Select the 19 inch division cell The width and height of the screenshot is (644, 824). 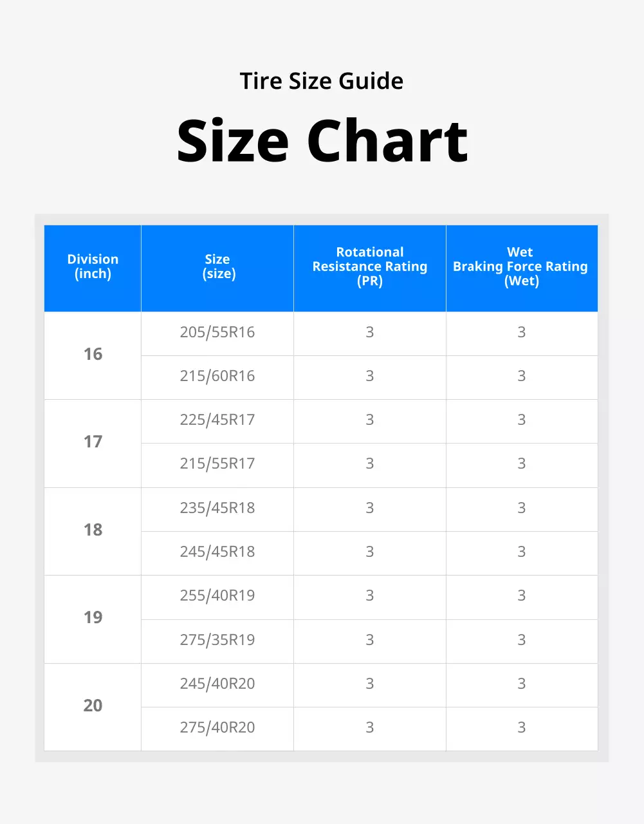(93, 617)
